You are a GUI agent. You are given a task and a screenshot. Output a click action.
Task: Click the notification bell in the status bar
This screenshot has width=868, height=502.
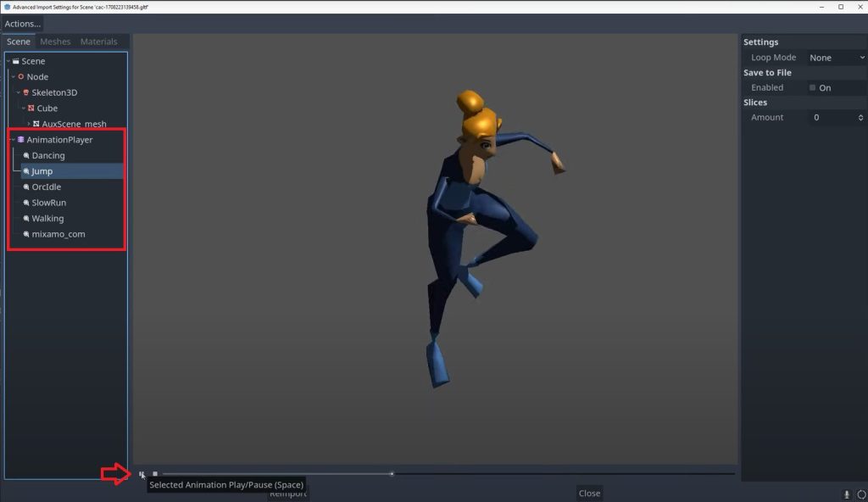point(846,493)
